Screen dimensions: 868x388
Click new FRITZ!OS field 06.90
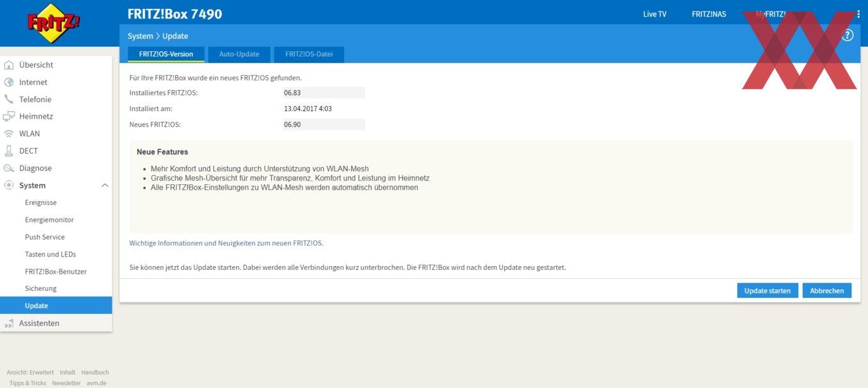[x=323, y=125]
